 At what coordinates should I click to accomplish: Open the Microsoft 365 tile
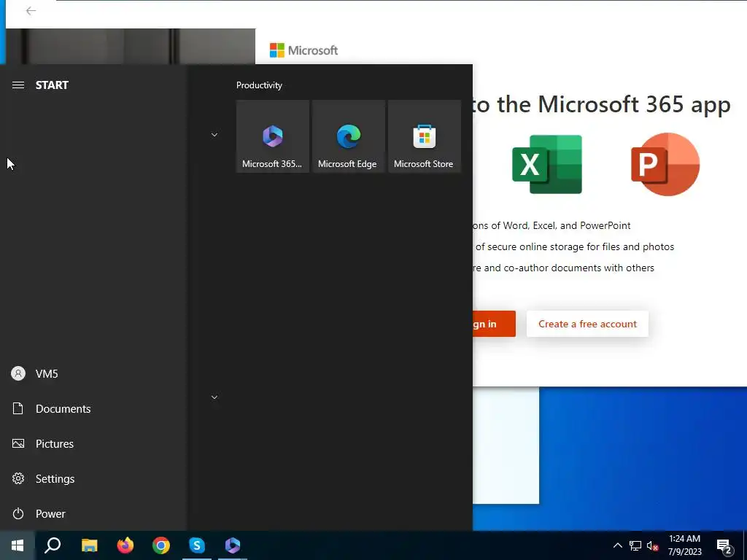point(273,136)
